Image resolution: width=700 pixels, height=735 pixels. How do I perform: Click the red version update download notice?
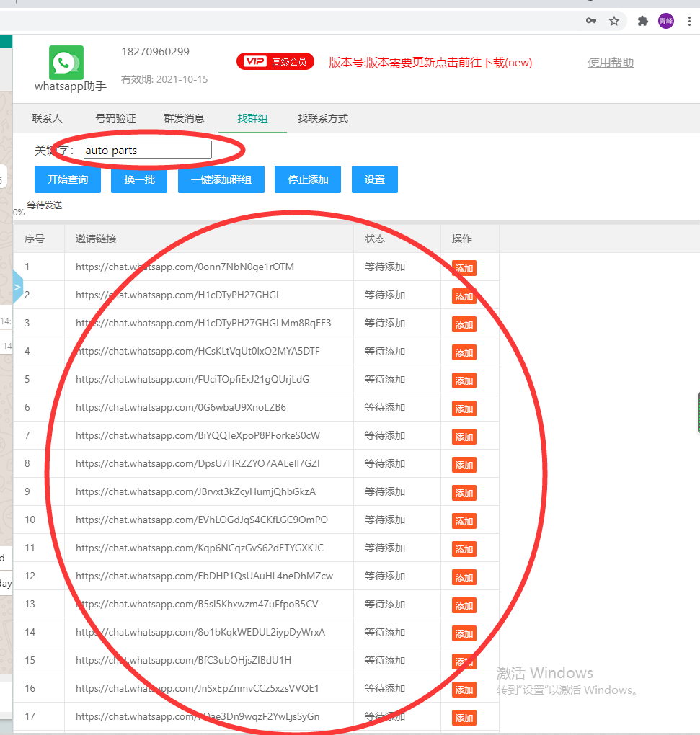click(x=430, y=63)
